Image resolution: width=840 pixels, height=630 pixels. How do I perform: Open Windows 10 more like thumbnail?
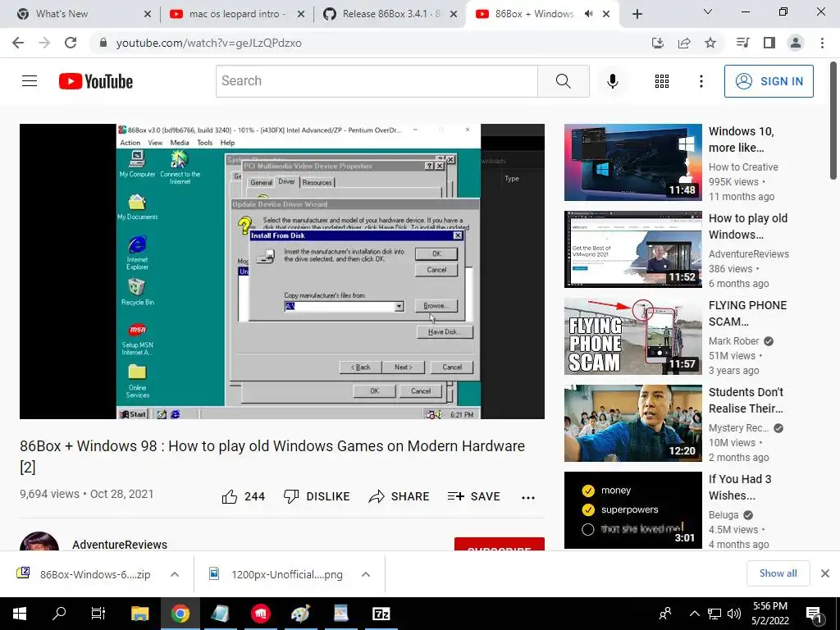click(x=632, y=162)
